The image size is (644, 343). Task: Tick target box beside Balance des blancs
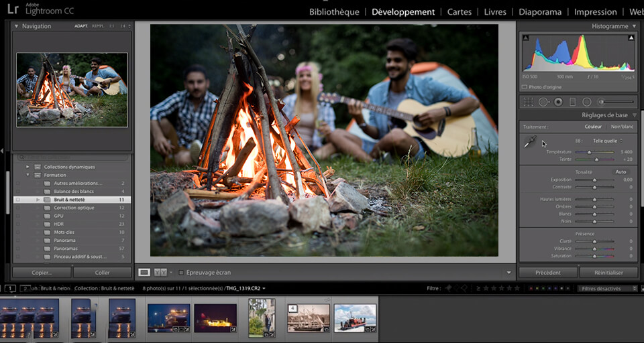click(x=17, y=192)
